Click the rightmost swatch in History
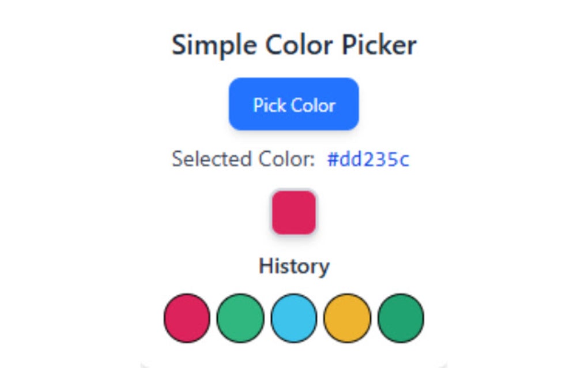 [400, 317]
